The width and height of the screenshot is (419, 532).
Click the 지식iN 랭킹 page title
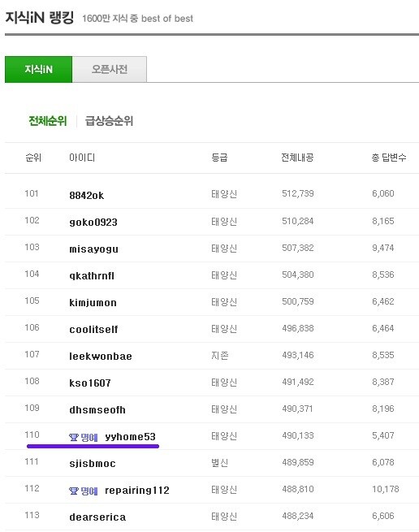pyautogui.click(x=39, y=18)
